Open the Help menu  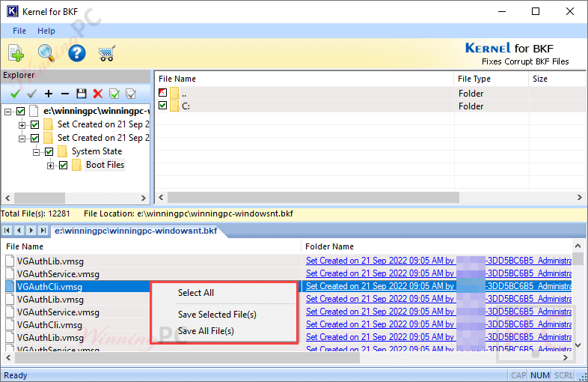click(46, 31)
